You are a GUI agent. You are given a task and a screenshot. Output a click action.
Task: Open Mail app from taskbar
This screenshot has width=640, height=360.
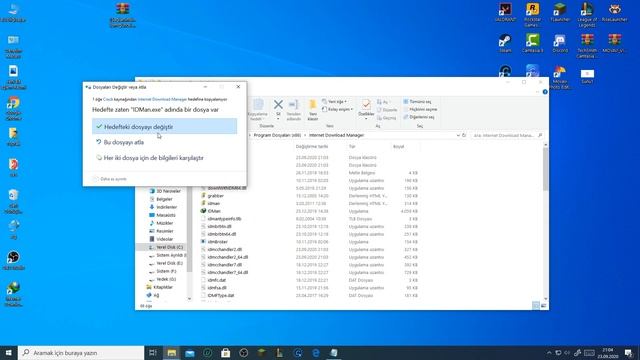[x=190, y=353]
